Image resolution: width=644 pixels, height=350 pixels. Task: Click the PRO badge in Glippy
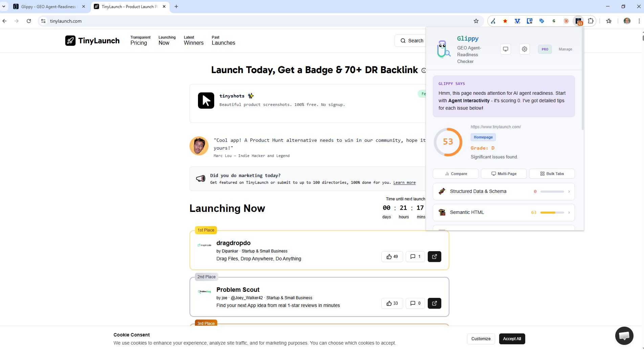[x=545, y=49]
